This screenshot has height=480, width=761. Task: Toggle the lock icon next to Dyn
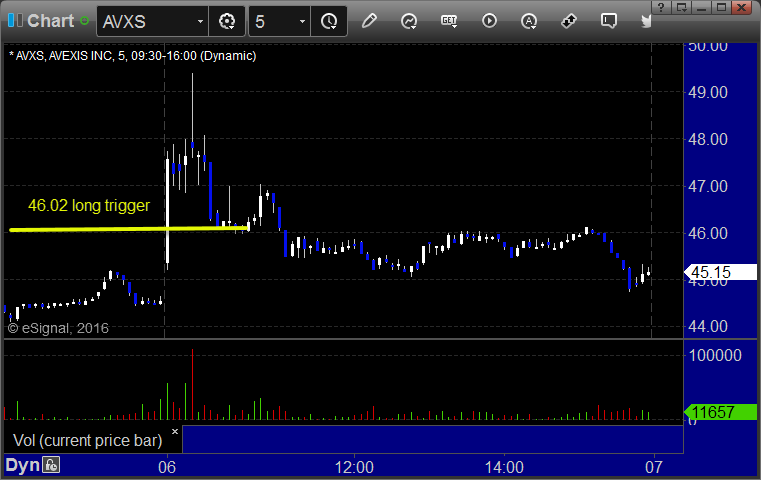(x=51, y=465)
